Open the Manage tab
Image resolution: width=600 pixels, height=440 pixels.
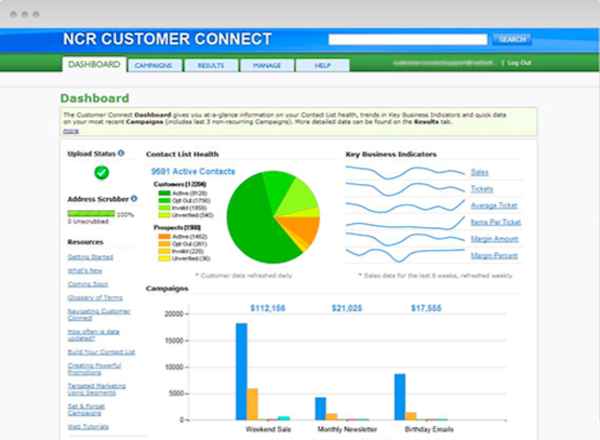(x=267, y=65)
